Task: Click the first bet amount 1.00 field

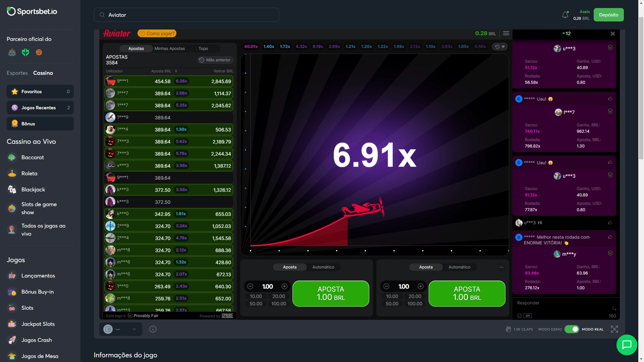Action: (x=267, y=286)
